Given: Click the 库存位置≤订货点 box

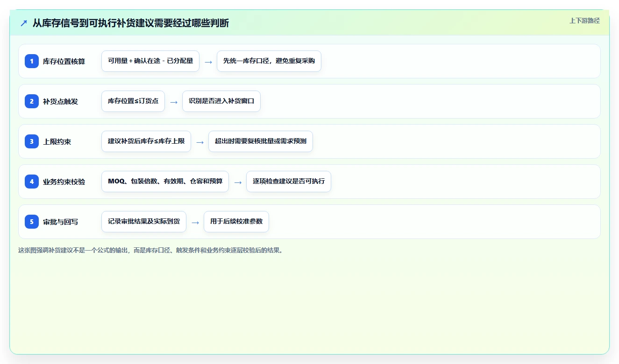Looking at the screenshot, I should tap(133, 101).
